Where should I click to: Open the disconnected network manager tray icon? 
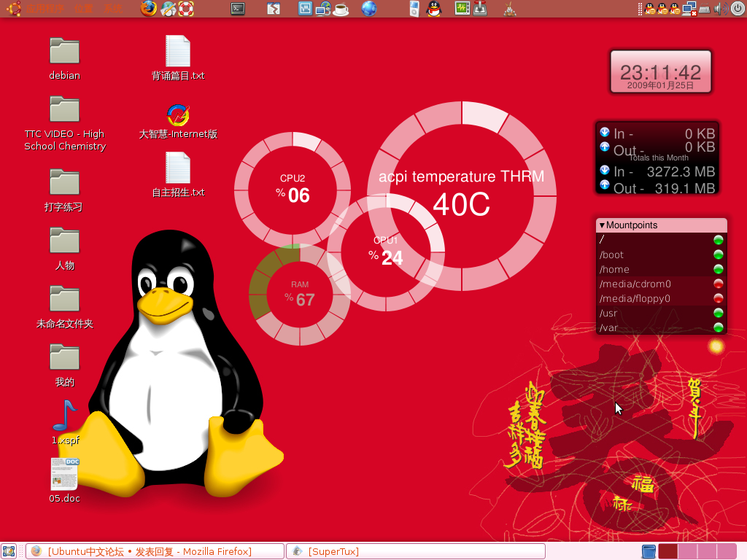(x=689, y=9)
